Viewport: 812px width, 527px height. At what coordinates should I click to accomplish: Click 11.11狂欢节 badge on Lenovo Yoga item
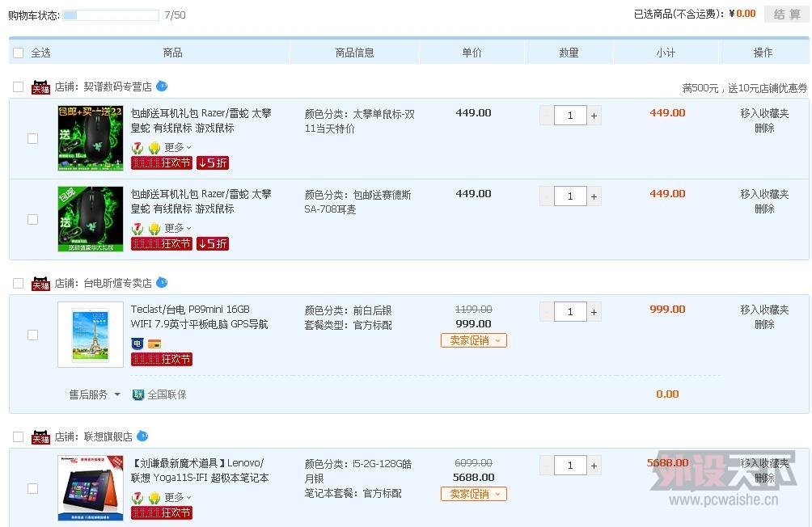162,513
